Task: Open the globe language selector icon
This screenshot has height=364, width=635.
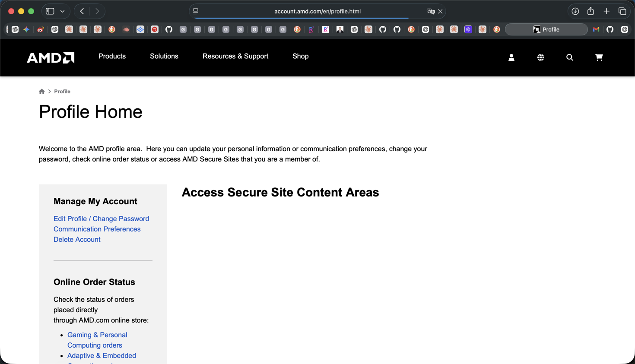Action: (x=540, y=57)
